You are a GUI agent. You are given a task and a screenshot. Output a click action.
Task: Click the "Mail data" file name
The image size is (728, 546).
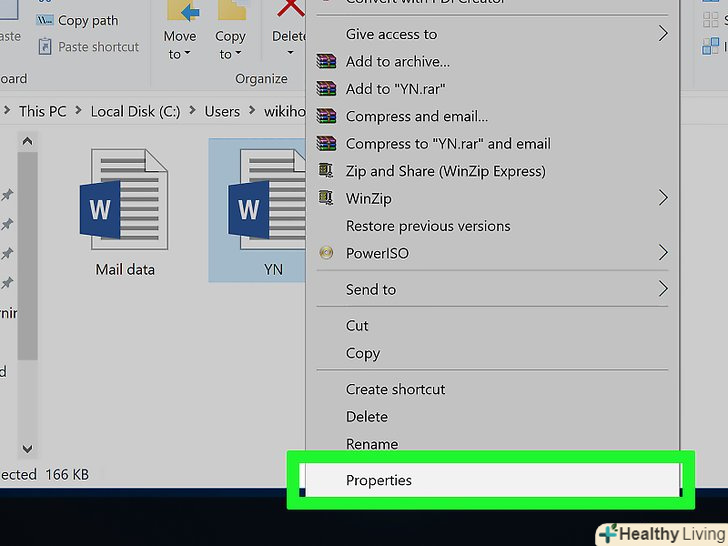[125, 269]
